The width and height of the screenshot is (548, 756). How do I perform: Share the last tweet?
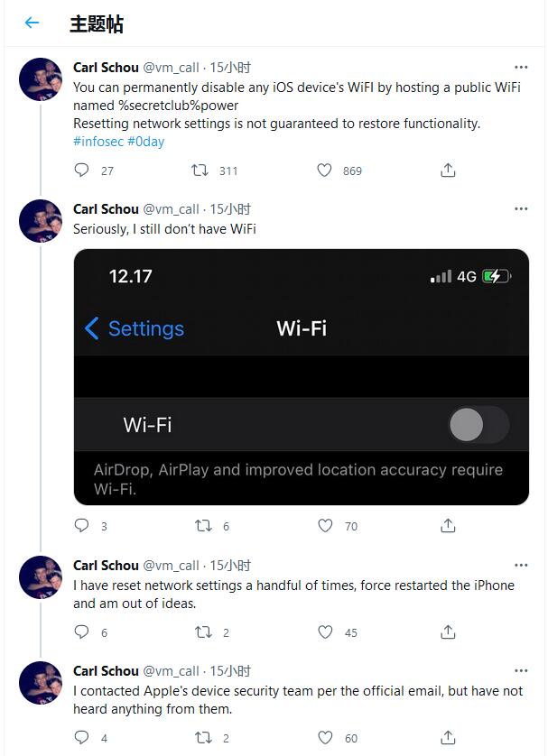(447, 738)
